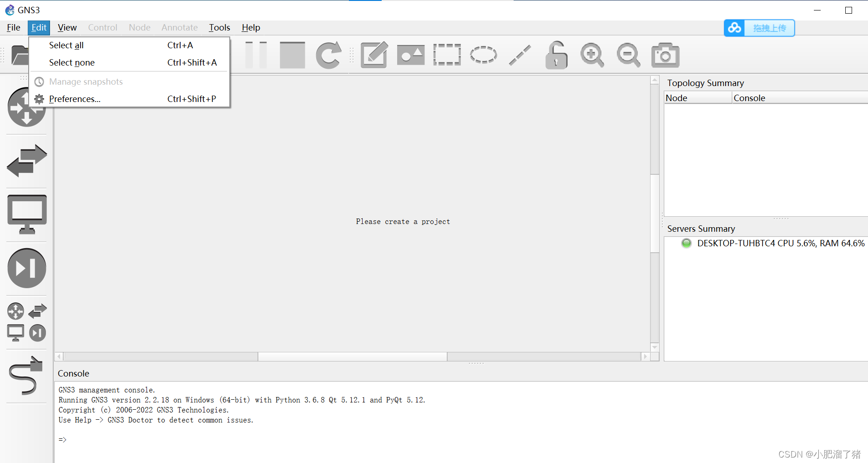
Task: Click the zoom out magnifier icon
Action: click(x=629, y=55)
